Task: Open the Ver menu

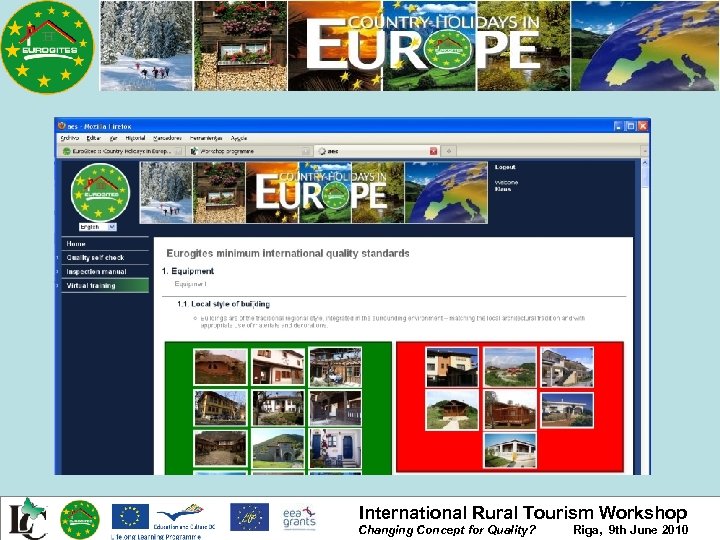Action: [113, 138]
